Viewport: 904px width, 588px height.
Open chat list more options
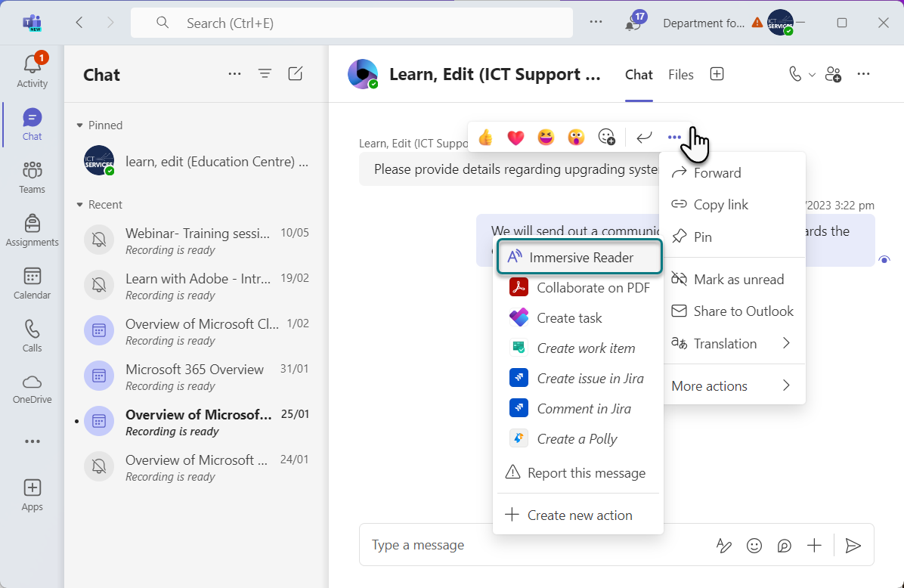[x=234, y=74]
